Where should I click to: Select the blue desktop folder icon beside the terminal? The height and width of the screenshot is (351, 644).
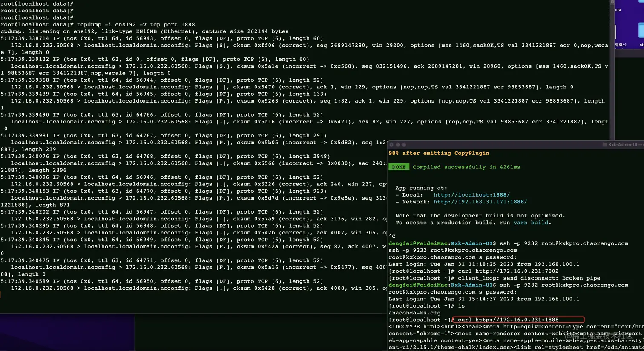coord(641,31)
